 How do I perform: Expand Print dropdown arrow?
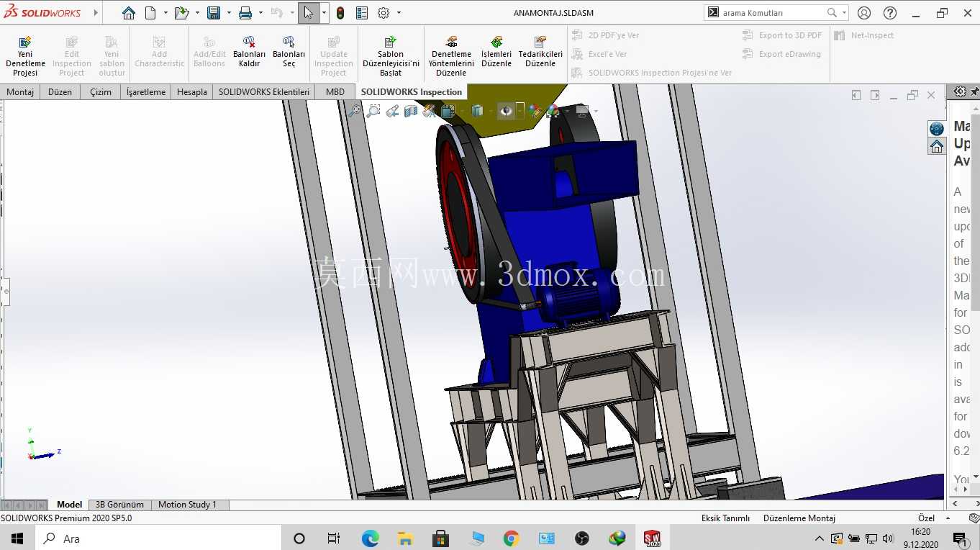click(x=260, y=13)
